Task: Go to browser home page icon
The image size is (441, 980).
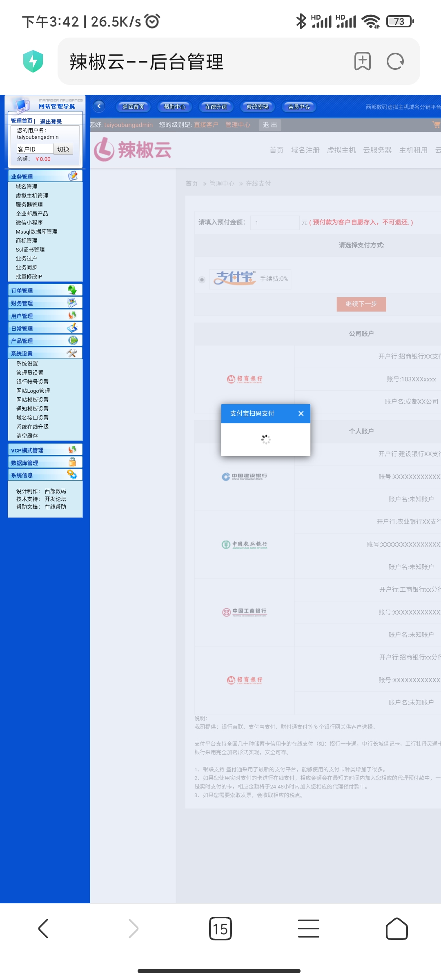Action: pyautogui.click(x=396, y=929)
